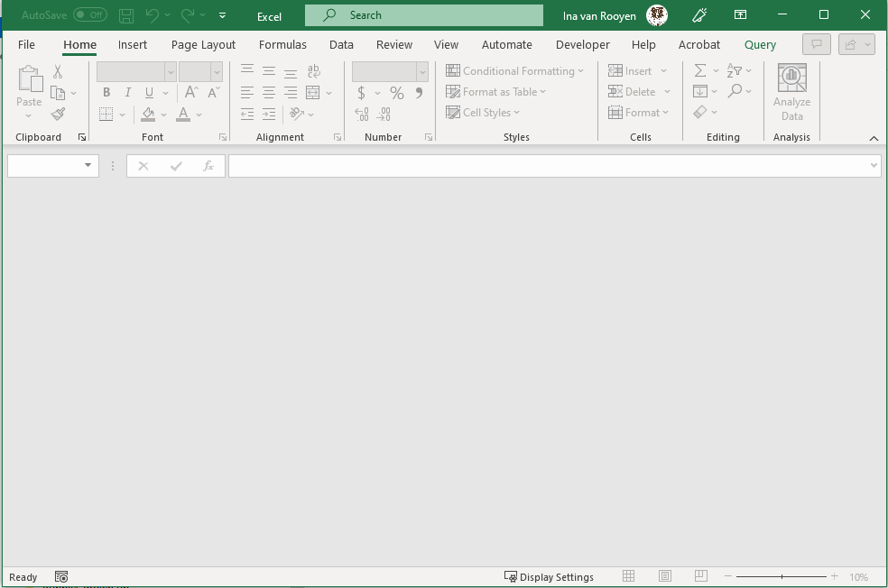
Task: Expand the Name Box dropdown
Action: [x=88, y=166]
